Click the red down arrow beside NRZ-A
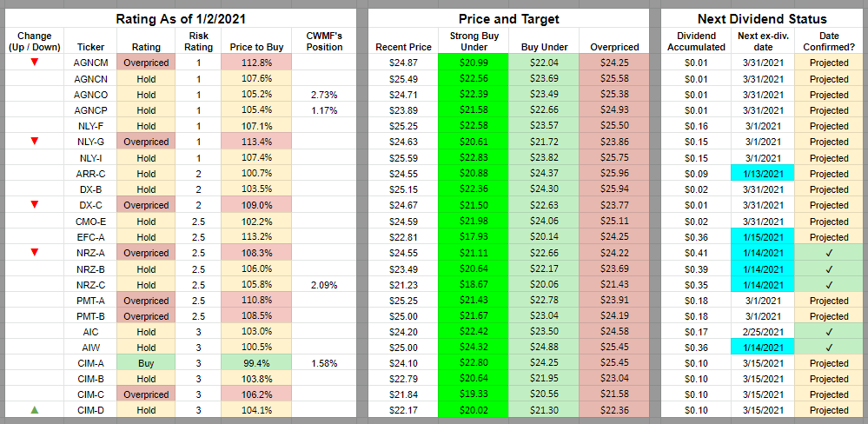This screenshot has width=868, height=424. (34, 252)
